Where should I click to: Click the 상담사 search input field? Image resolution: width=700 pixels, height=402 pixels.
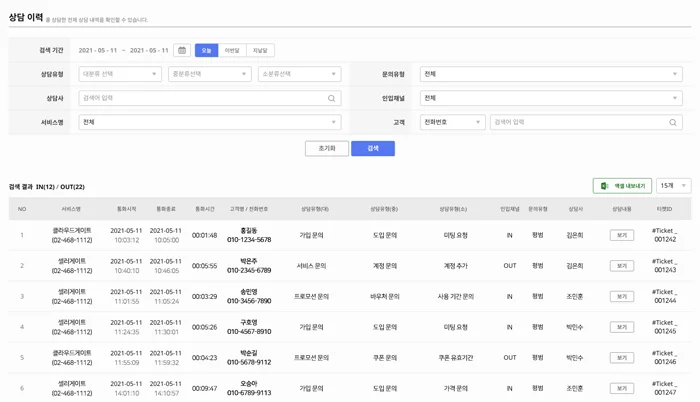pos(200,99)
